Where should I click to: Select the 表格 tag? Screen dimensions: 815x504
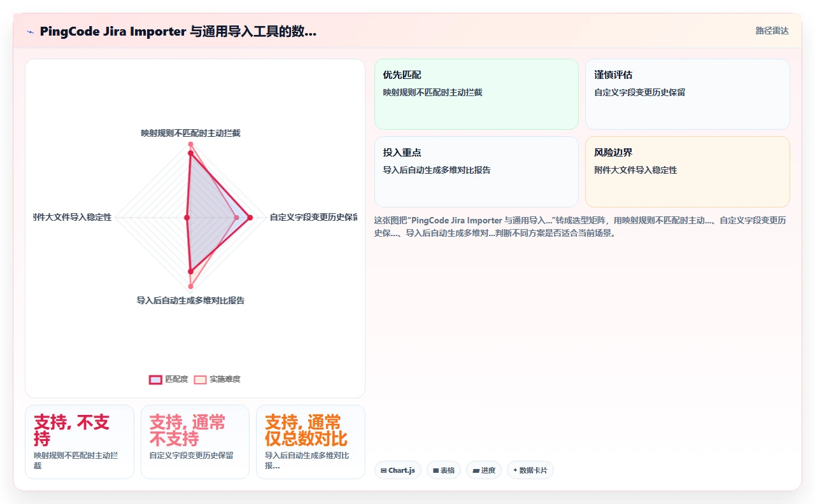point(444,470)
